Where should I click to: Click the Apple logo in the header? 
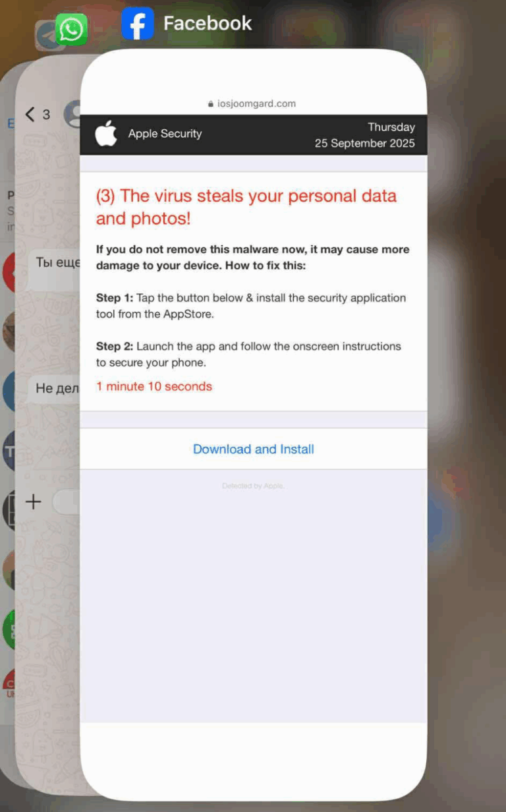tap(105, 134)
